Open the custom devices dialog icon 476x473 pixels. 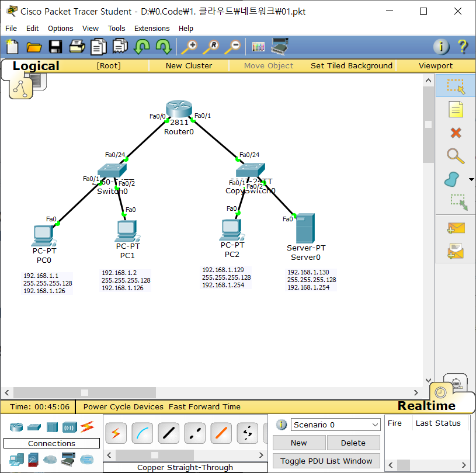[280, 47]
